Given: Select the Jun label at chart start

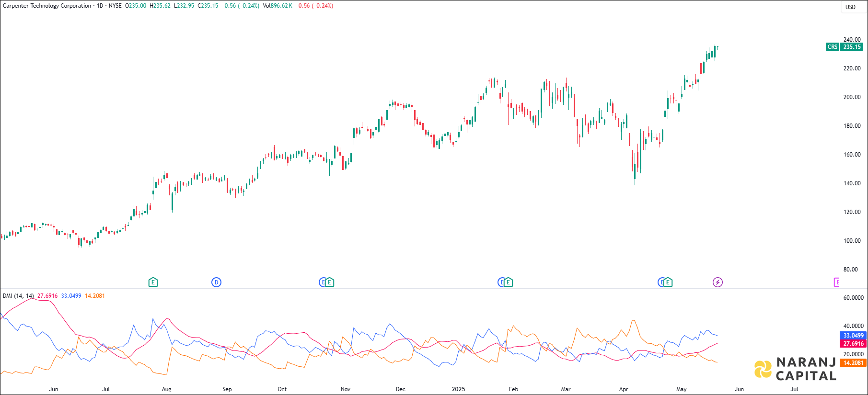Looking at the screenshot, I should [x=54, y=389].
